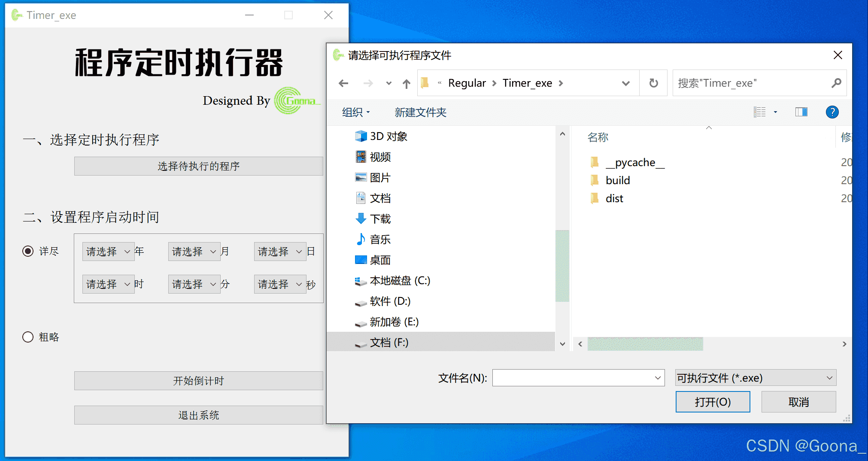Click Regular in the breadcrumb path

(x=467, y=83)
